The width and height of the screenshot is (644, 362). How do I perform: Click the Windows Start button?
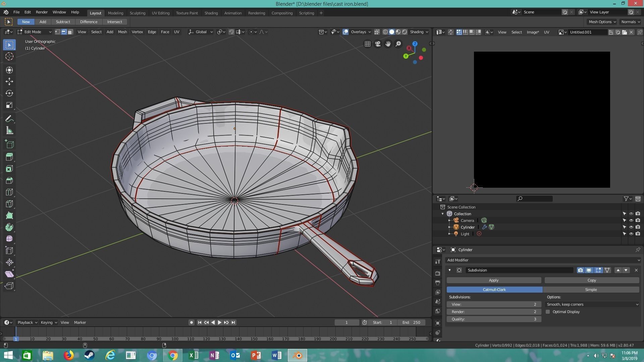8,355
